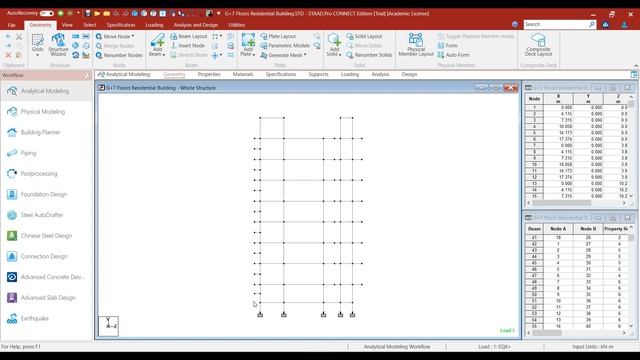Image resolution: width=640 pixels, height=360 pixels.
Task: Click the Add Plate icon
Action: pos(248,41)
